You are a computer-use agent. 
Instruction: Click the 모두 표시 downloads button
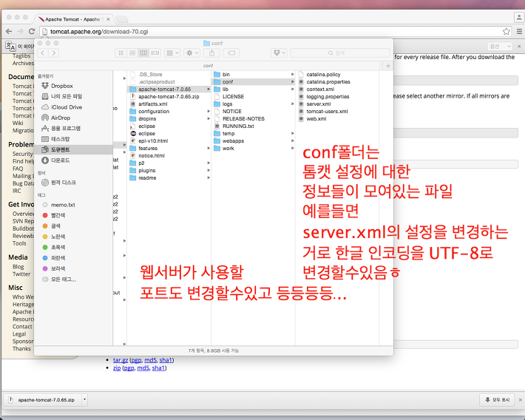(497, 399)
